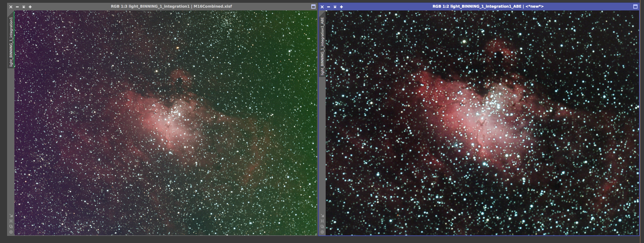Image resolution: width=644 pixels, height=243 pixels.
Task: Select the vertical light_BINNING_1_integration1 view tab
Action: point(11,42)
